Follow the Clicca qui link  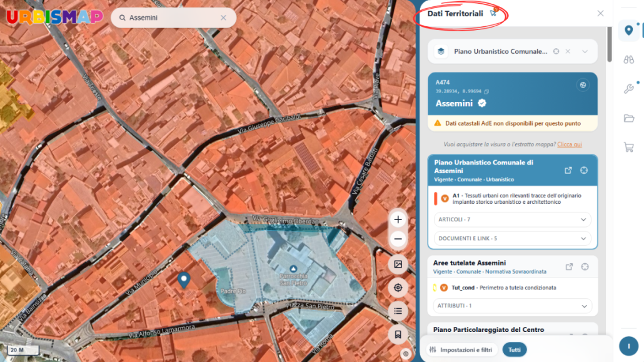[569, 144]
